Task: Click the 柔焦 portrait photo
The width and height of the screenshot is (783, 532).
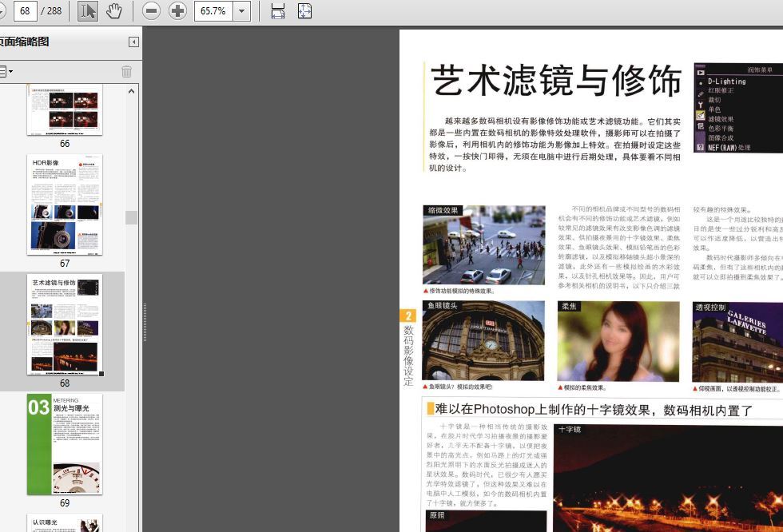Action: click(x=618, y=341)
